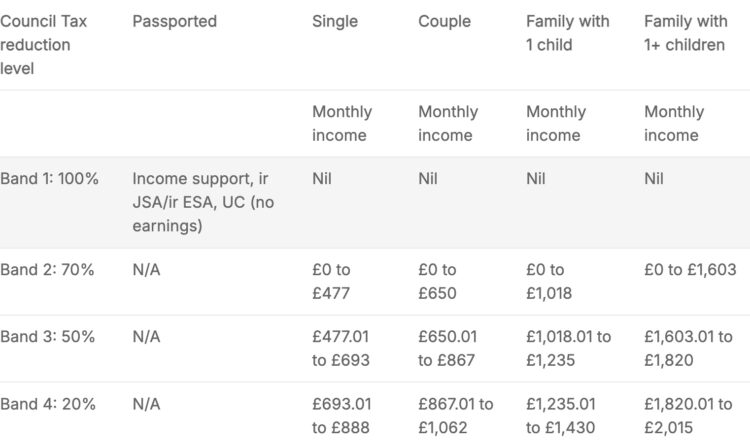
Task: Click the "Band 2: 70%" row label
Action: 47,269
